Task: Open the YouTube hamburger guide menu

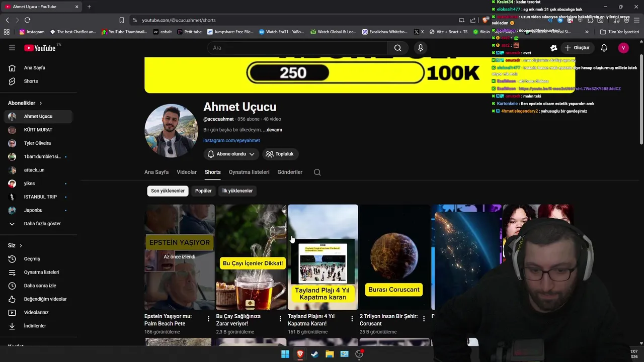Action: point(12,48)
